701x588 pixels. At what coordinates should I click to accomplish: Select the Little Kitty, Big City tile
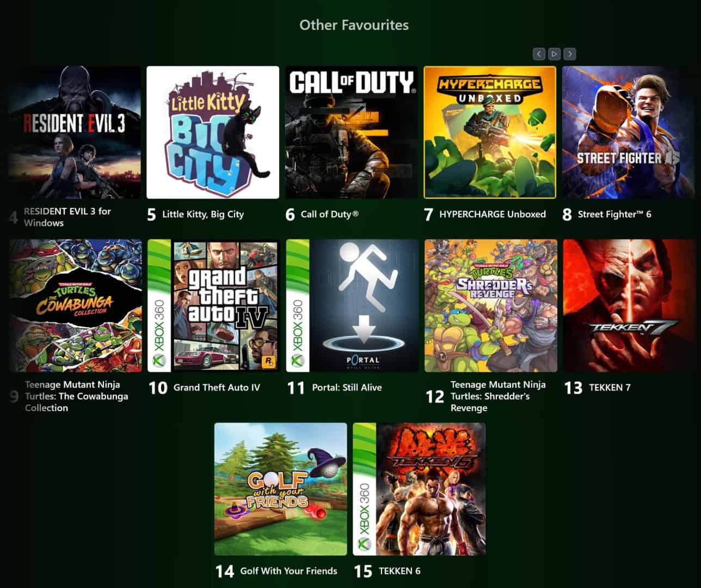point(213,132)
